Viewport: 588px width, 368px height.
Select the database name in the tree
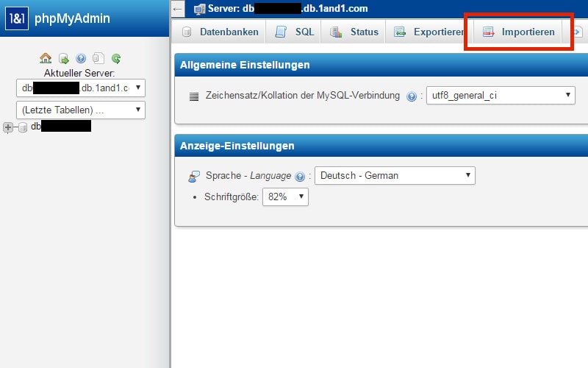61,126
